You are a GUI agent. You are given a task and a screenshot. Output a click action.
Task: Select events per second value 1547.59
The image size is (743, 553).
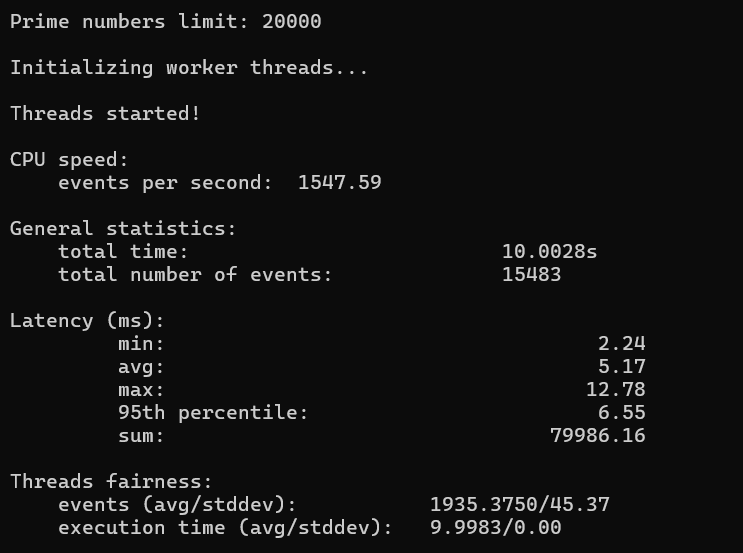340,183
